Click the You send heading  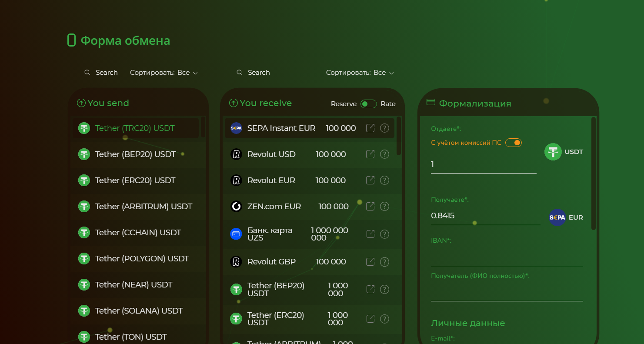[108, 103]
